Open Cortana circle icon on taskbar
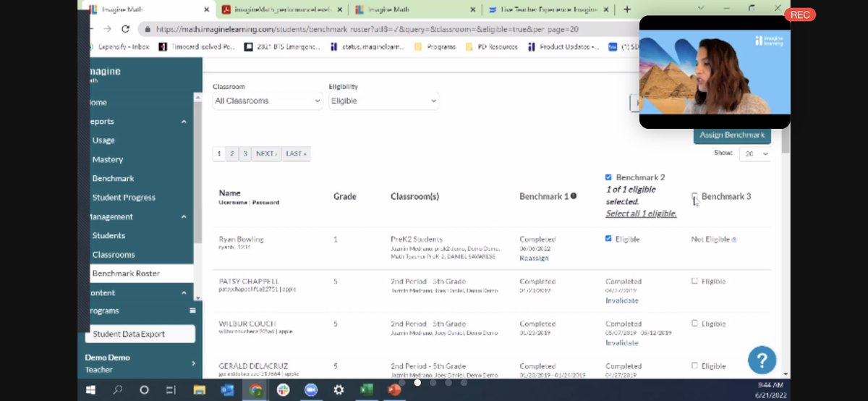Screen dimensions: 868x401 pyautogui.click(x=144, y=389)
